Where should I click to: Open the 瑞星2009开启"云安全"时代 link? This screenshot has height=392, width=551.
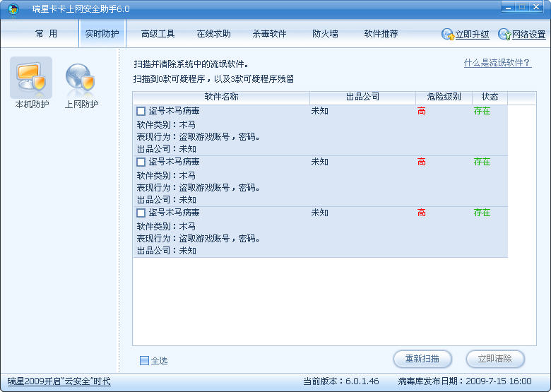pyautogui.click(x=59, y=381)
